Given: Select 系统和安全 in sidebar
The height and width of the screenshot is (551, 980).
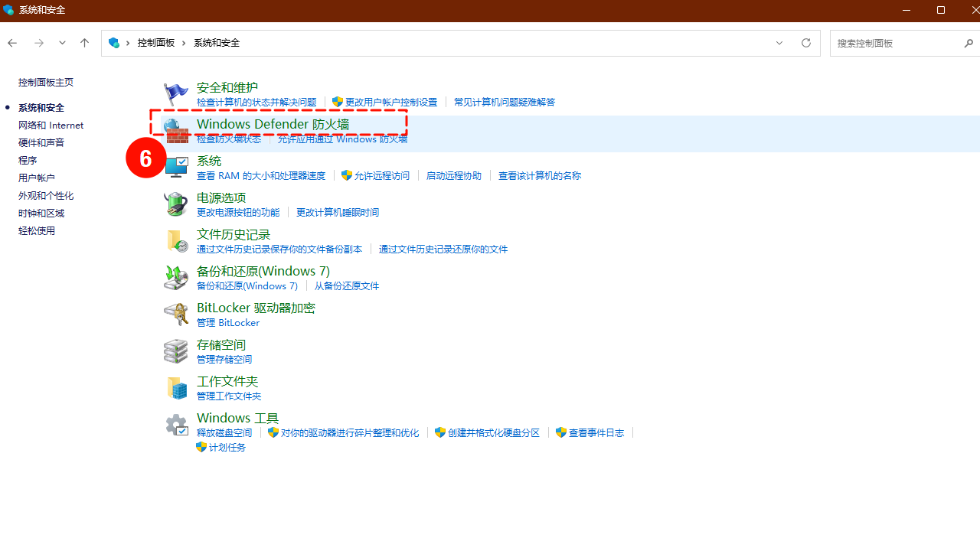Looking at the screenshot, I should (41, 107).
